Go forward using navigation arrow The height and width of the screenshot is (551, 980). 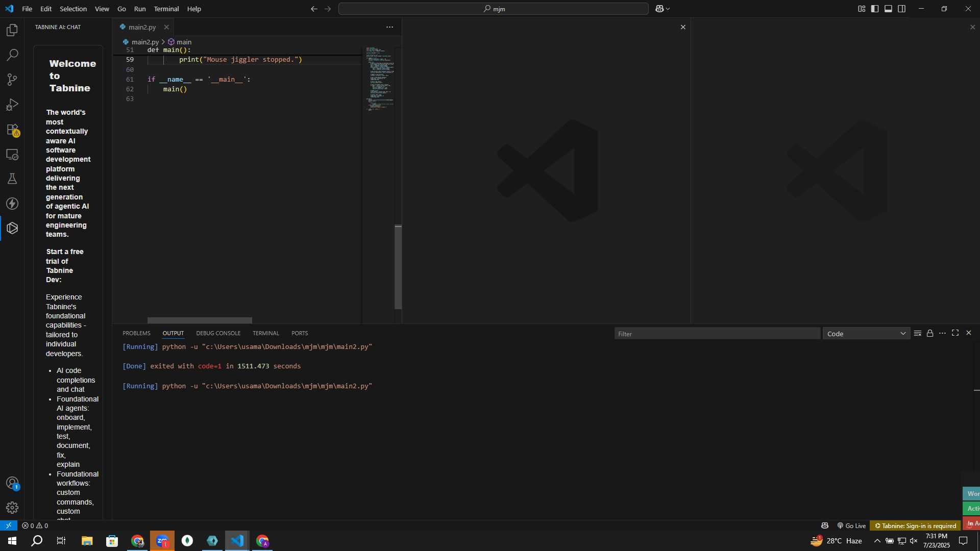tap(328, 9)
